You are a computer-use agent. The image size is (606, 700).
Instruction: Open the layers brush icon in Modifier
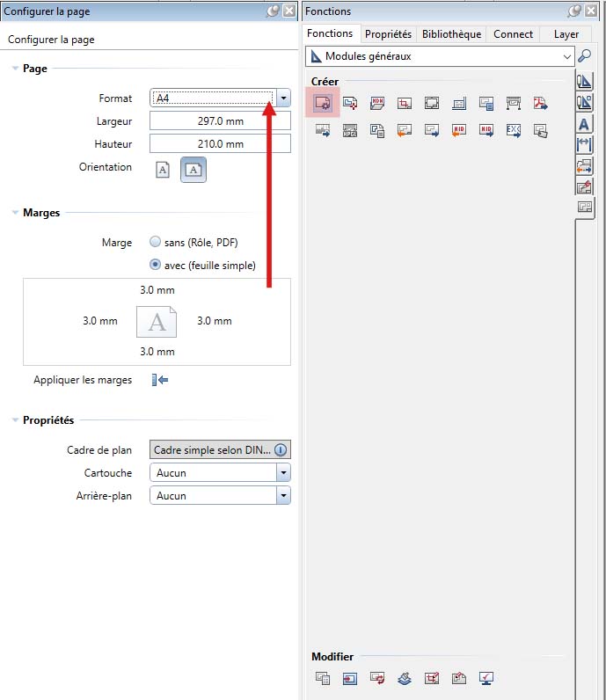click(405, 678)
